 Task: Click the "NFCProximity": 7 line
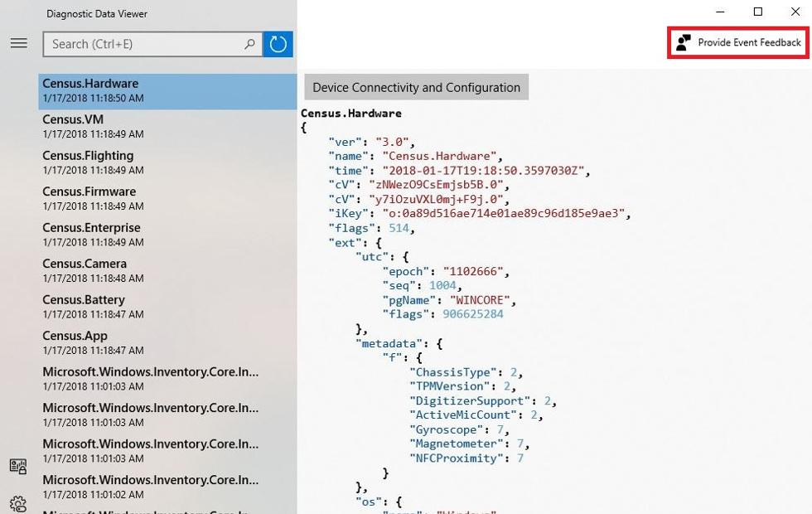click(x=466, y=458)
